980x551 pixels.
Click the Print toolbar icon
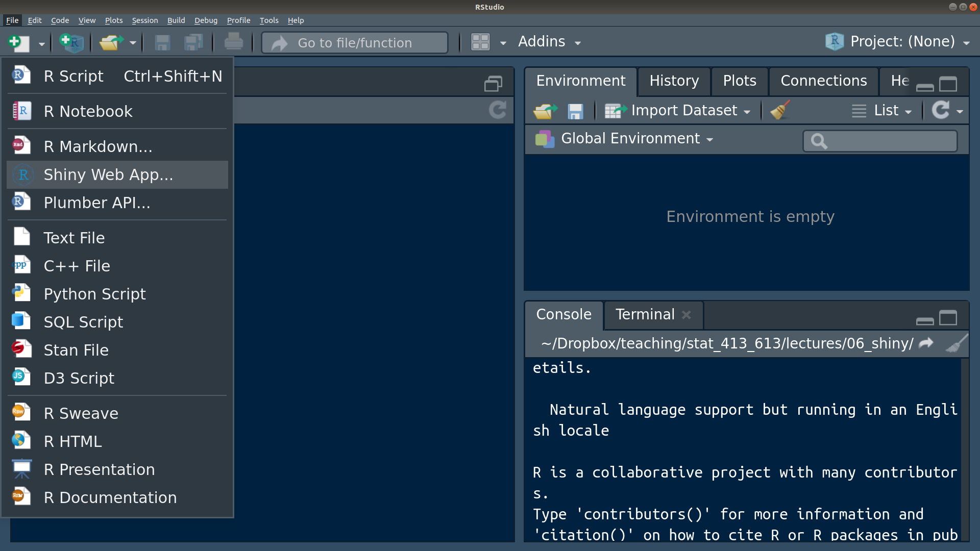[x=234, y=42]
